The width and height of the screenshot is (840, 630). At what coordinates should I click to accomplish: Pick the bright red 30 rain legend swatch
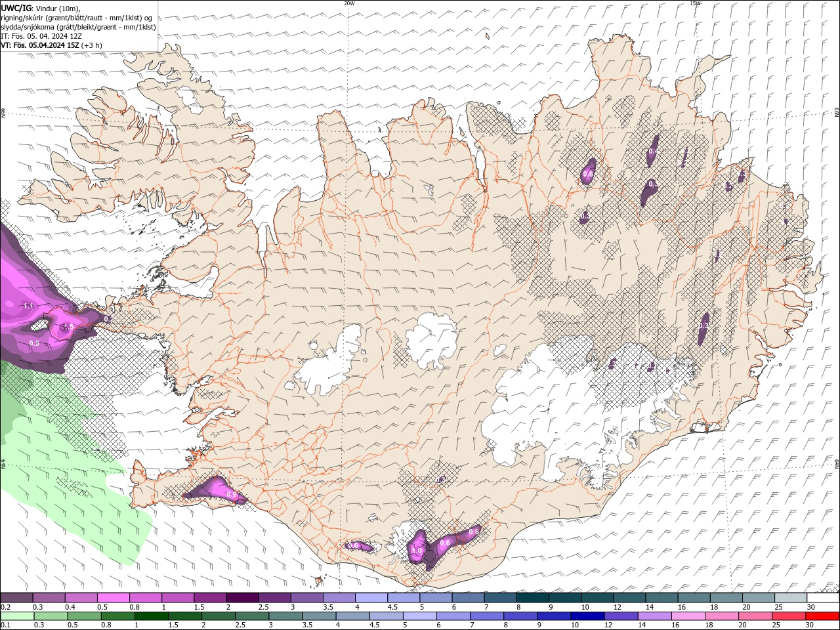(823, 616)
